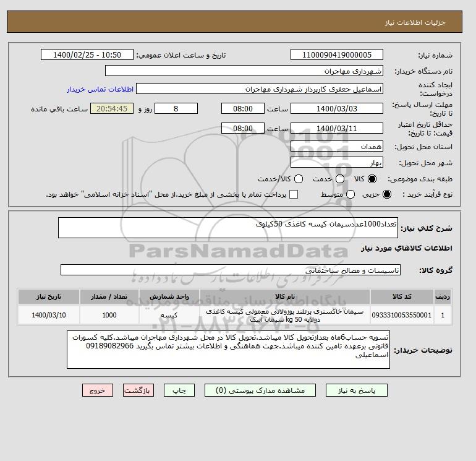
Task: Click the need number field 1100090419000005
Action: pyautogui.click(x=337, y=54)
